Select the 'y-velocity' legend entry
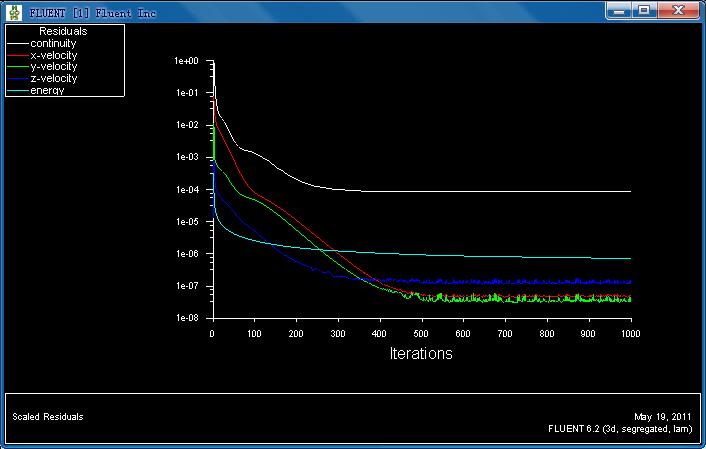 [x=53, y=67]
